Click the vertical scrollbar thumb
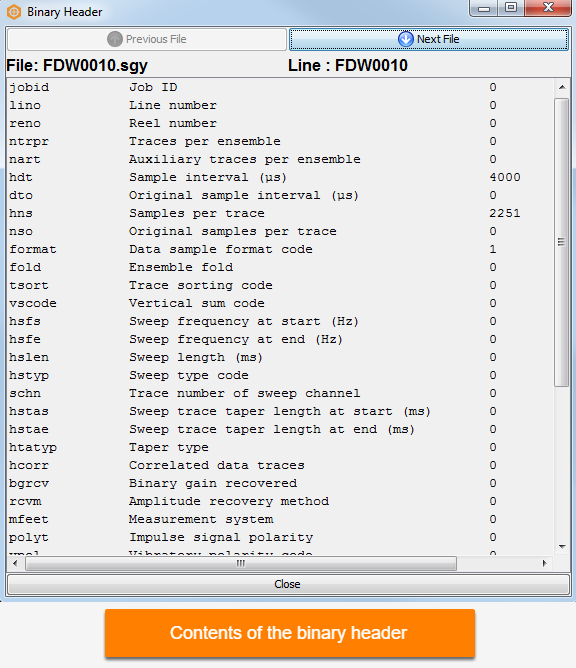Screen dimensions: 576x668 562,242
